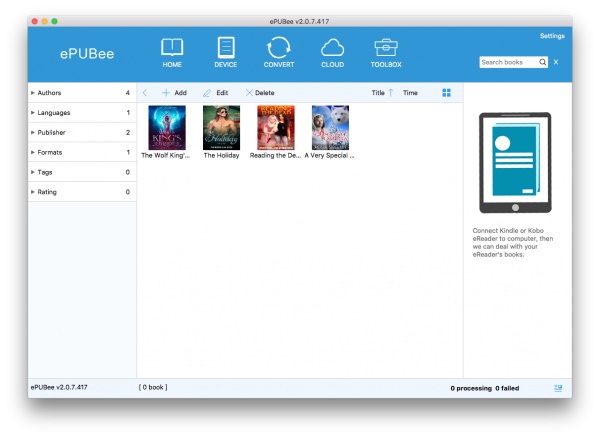This screenshot has width=600, height=438.
Task: Select Reading the De... book cover
Action: point(276,127)
